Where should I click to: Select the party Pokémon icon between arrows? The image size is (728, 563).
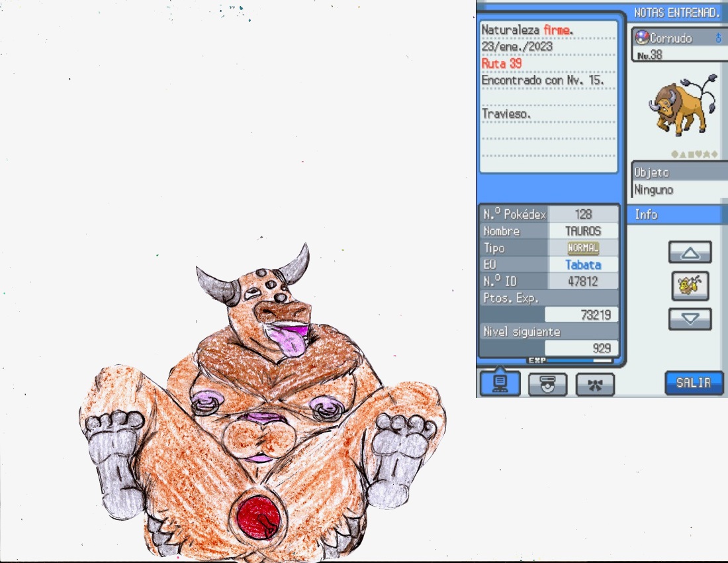pyautogui.click(x=690, y=285)
